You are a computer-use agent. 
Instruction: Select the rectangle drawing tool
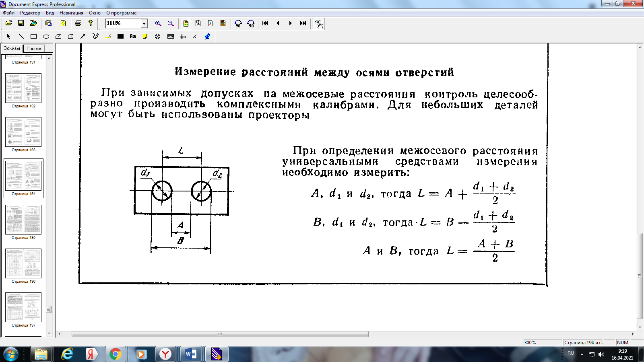[33, 37]
